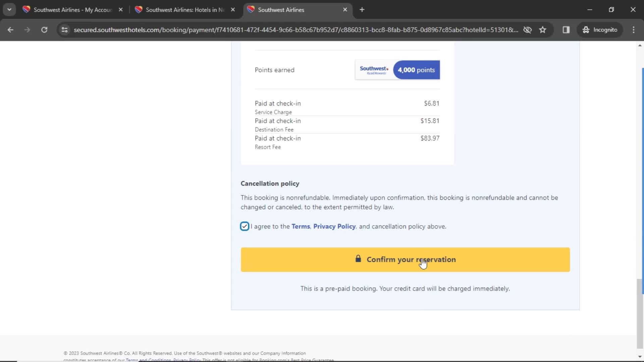Click the open new tab button
The height and width of the screenshot is (362, 644).
[362, 9]
